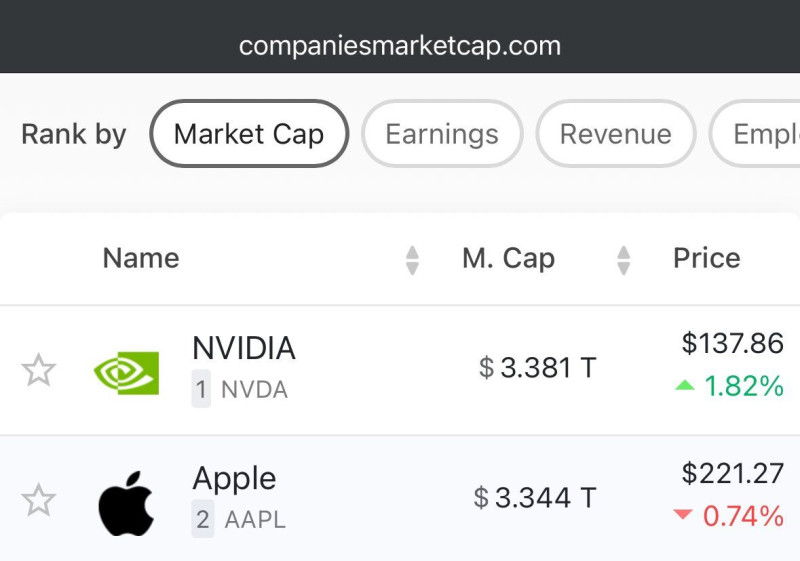Open the Apple company name link
Viewport: 800px width, 561px height.
click(234, 479)
